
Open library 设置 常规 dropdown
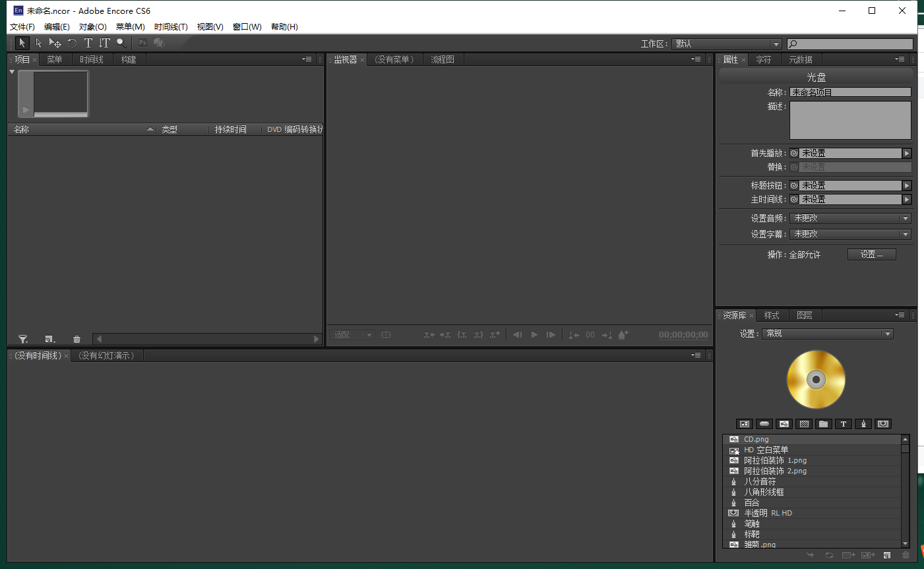point(828,334)
